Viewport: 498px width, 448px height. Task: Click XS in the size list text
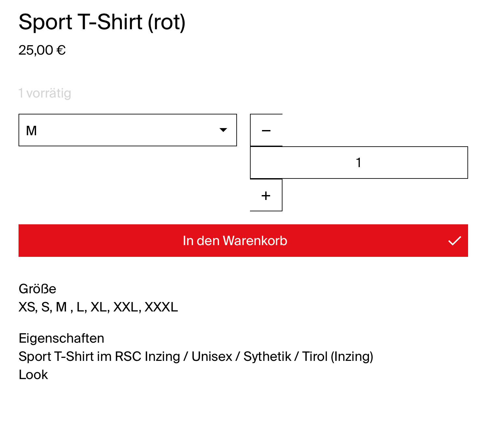(27, 307)
